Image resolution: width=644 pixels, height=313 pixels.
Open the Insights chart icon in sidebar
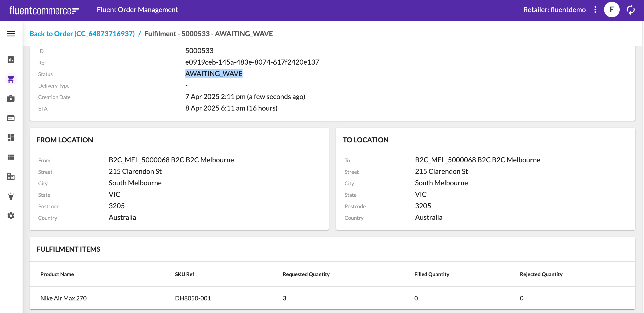click(x=11, y=60)
